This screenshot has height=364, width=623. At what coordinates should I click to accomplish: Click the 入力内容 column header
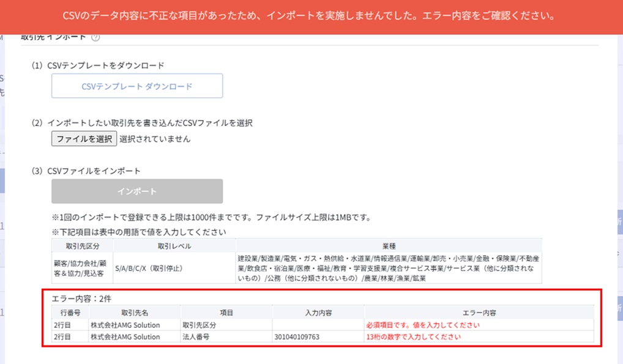(x=318, y=313)
